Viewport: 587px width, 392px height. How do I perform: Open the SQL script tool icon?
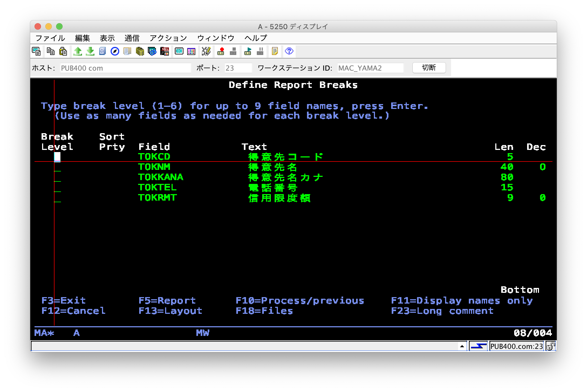[x=165, y=51]
